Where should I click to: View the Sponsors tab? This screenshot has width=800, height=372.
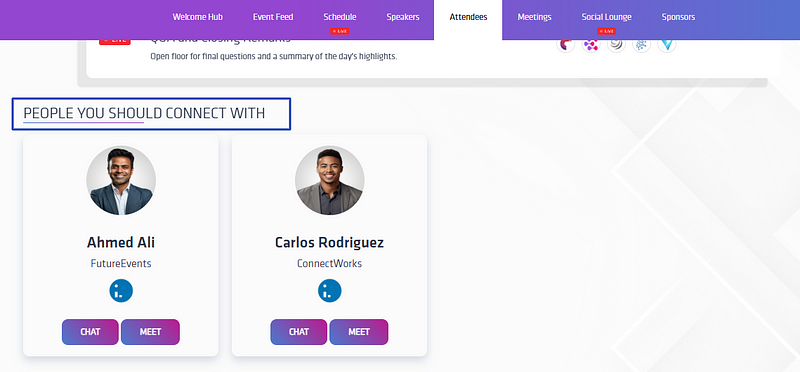point(678,17)
